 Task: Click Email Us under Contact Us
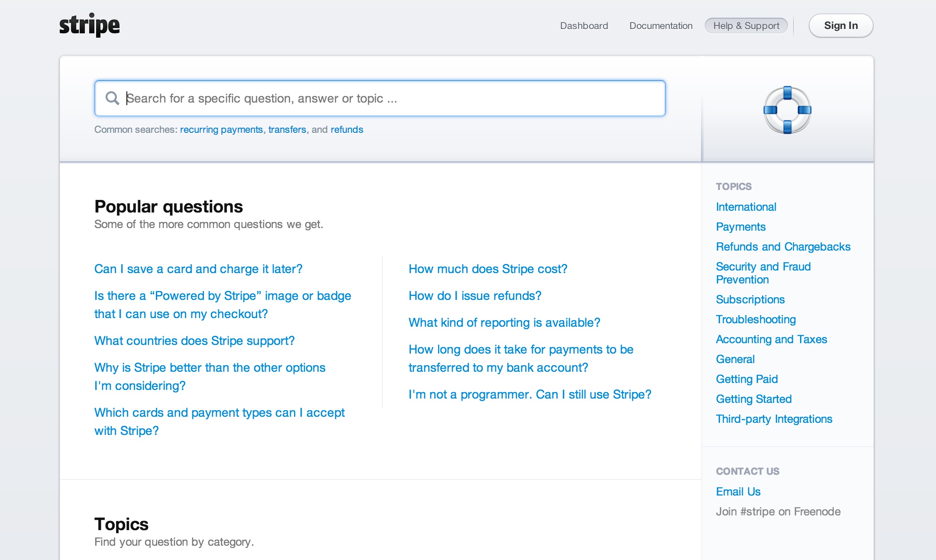[x=738, y=492]
